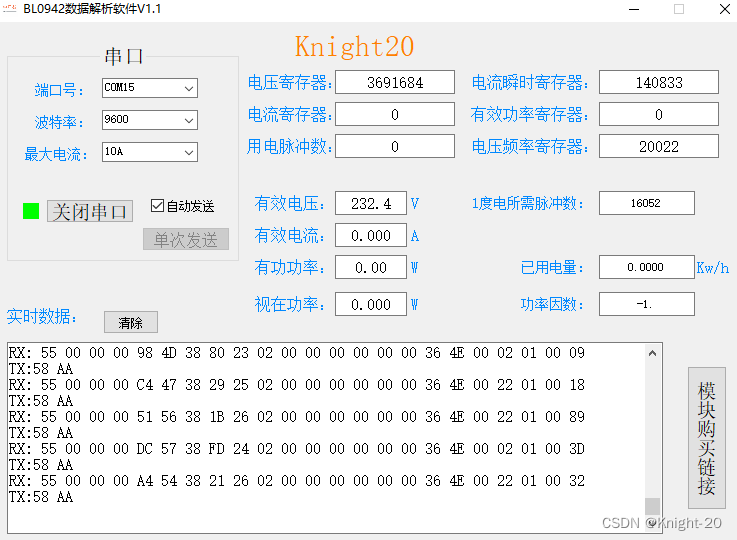The image size is (737, 540).
Task: Click the RX line ending with 89
Action: [x=297, y=417]
